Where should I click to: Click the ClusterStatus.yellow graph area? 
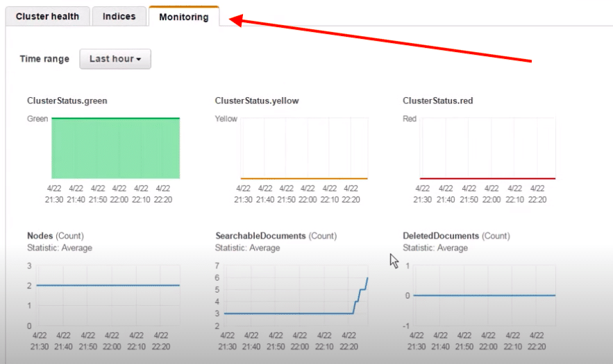(304, 148)
